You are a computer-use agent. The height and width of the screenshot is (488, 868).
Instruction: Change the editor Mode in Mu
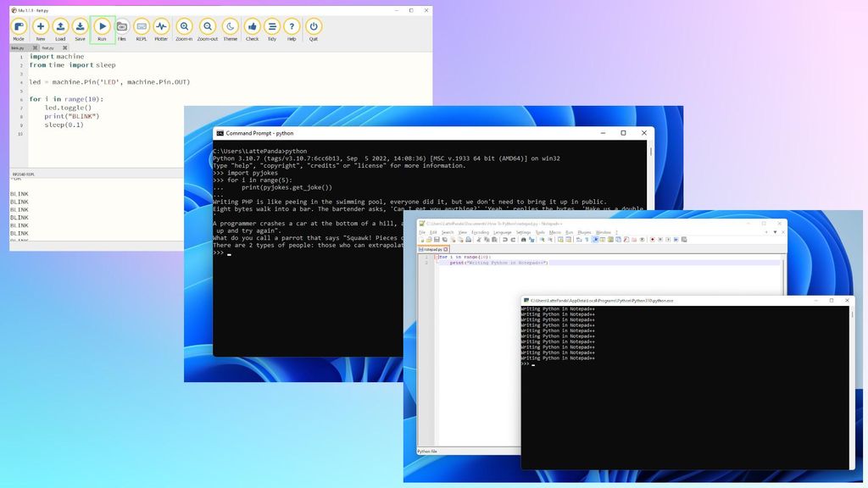(x=17, y=27)
